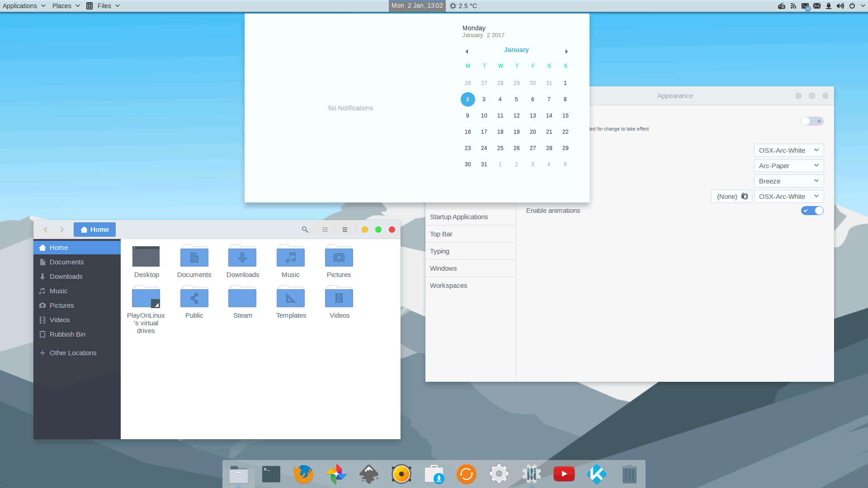The image size is (868, 488).
Task: Navigate to next month in calendar
Action: pos(566,51)
